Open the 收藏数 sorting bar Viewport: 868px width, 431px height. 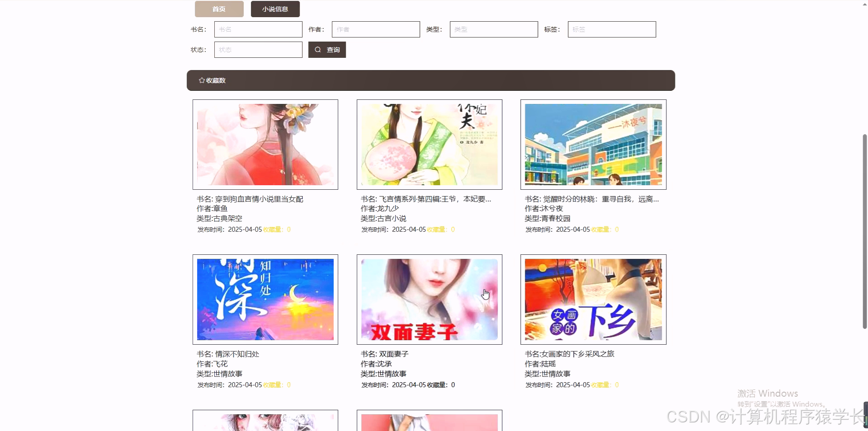pyautogui.click(x=429, y=80)
